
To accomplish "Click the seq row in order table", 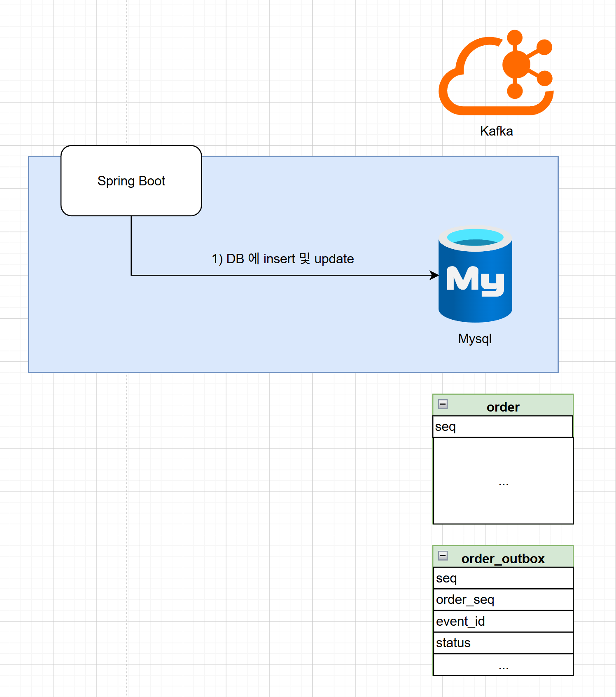I will point(503,426).
